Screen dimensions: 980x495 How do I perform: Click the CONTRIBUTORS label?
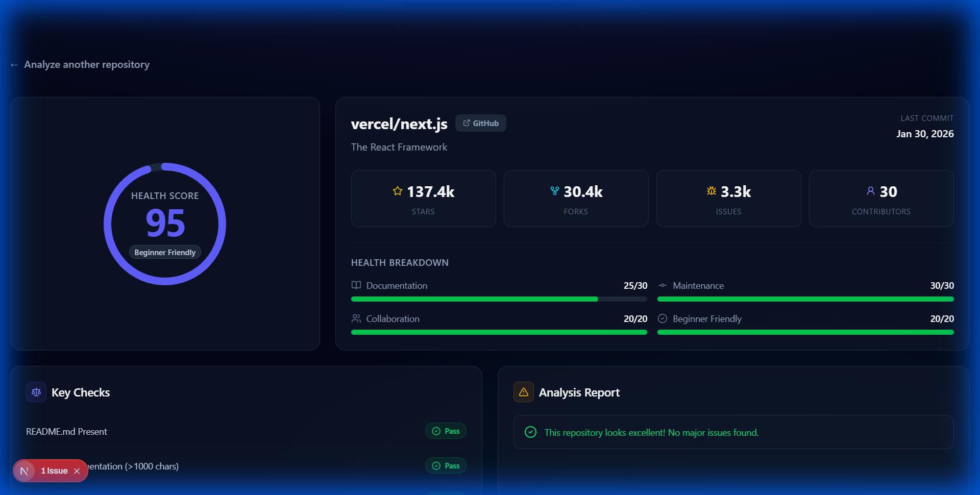(881, 211)
